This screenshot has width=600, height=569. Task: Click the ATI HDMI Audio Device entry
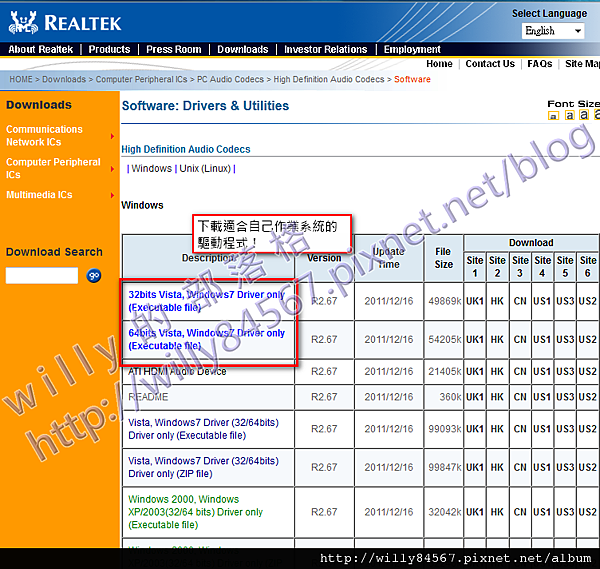click(x=177, y=372)
